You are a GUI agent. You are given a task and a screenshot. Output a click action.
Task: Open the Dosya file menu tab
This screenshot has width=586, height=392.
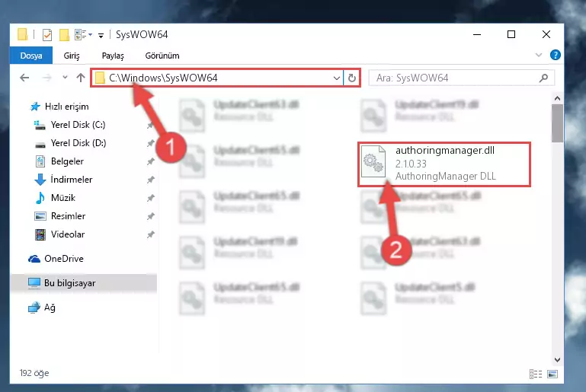pos(31,56)
